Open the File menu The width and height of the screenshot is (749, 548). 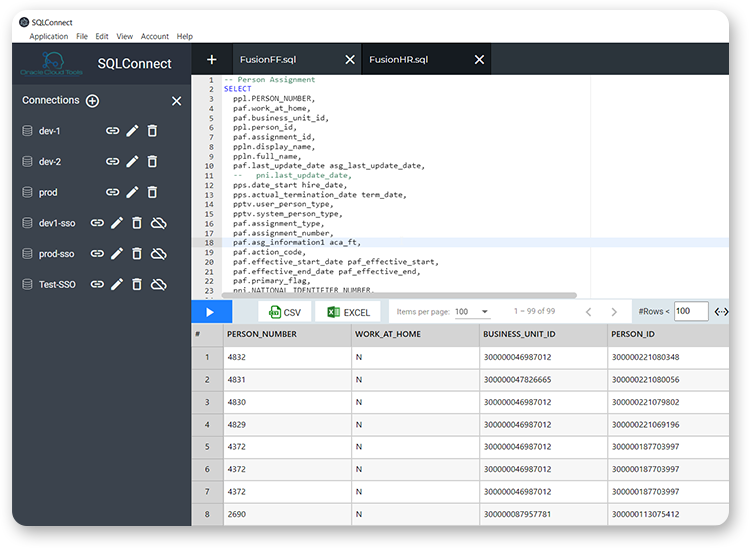coord(82,36)
